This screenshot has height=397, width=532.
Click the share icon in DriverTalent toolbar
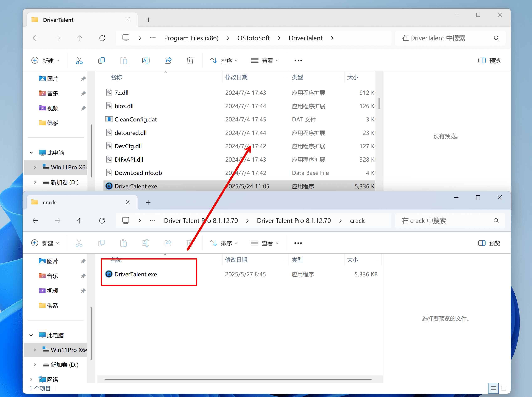(168, 61)
